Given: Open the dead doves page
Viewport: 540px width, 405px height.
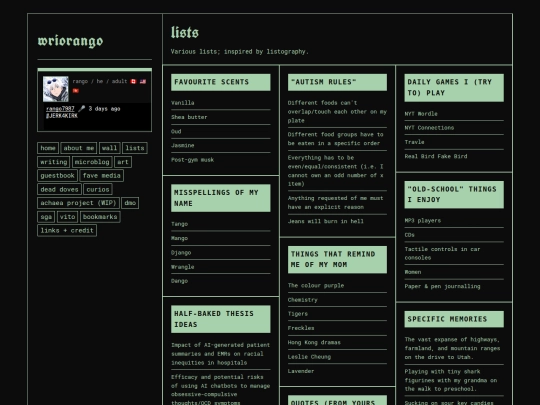Looking at the screenshot, I should pyautogui.click(x=59, y=189).
